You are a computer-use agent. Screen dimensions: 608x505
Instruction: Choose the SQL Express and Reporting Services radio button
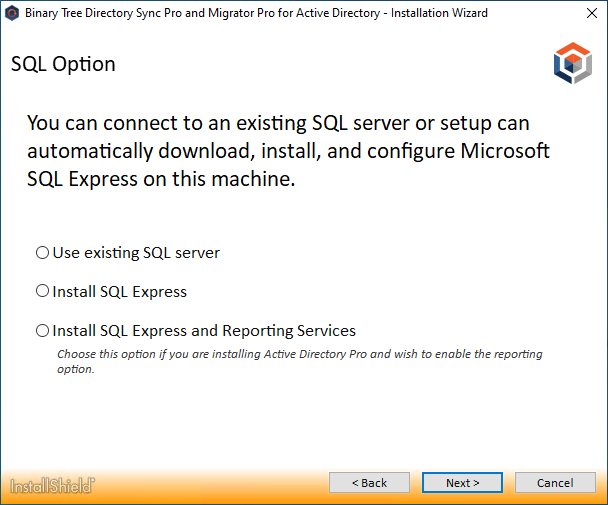point(42,331)
